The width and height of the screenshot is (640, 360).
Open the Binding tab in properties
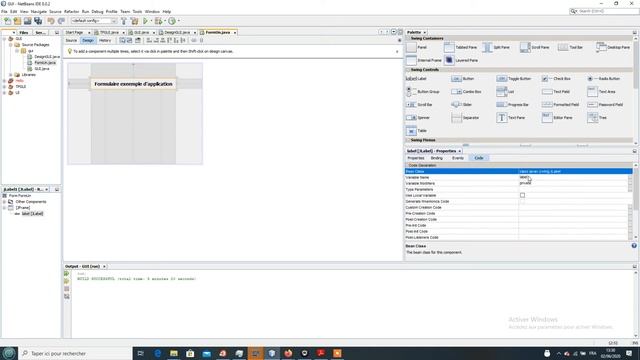point(436,158)
